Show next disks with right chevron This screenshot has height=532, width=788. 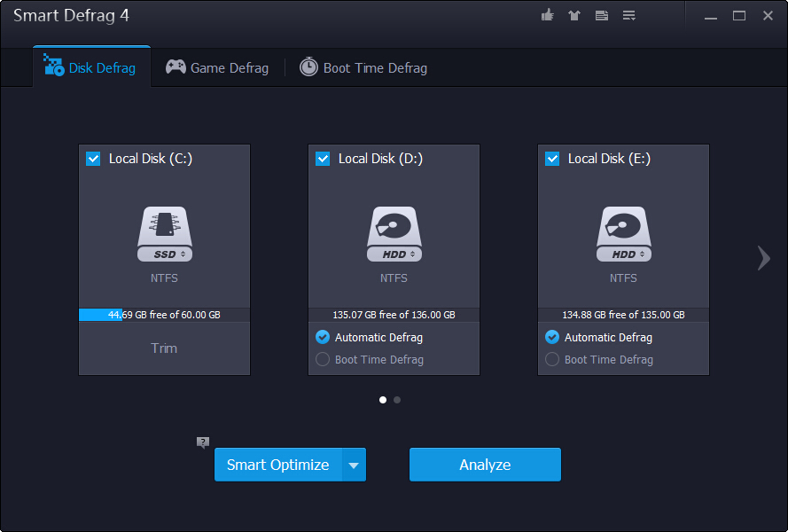[x=763, y=257]
